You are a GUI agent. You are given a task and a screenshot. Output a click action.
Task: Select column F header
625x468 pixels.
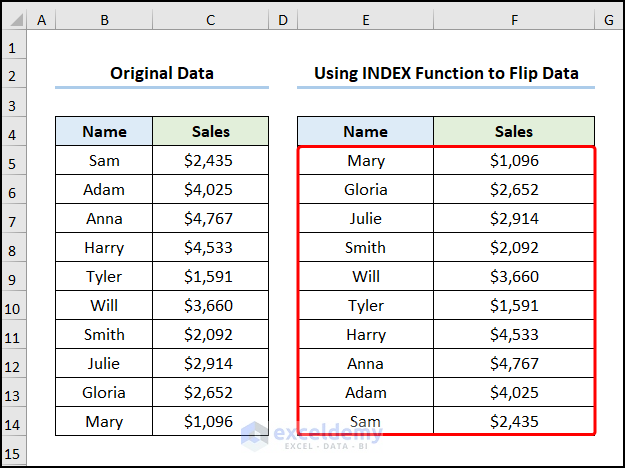(514, 20)
